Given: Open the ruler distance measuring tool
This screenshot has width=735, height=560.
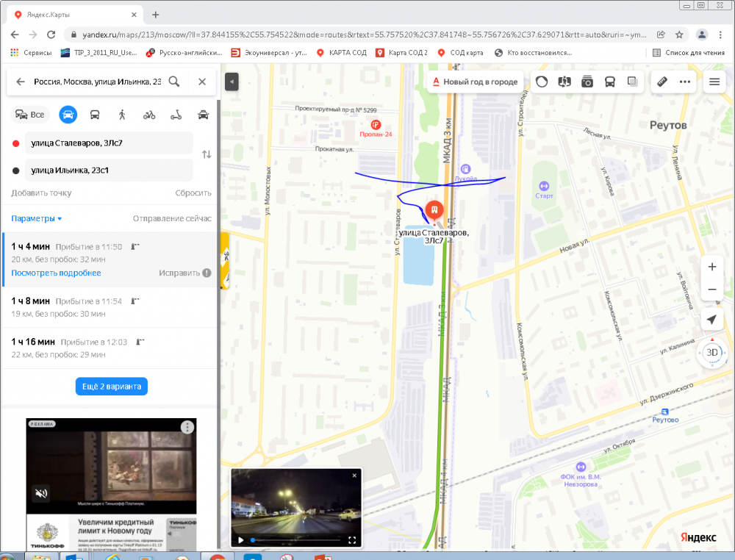Looking at the screenshot, I should click(x=661, y=82).
